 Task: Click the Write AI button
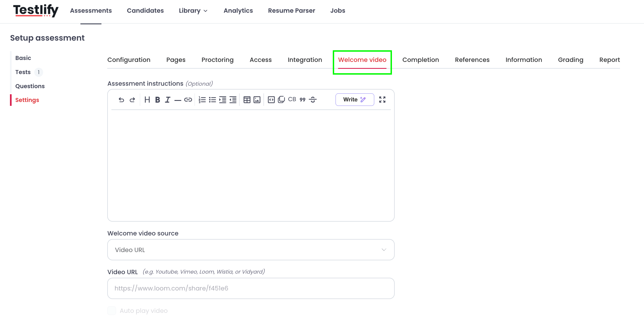(x=355, y=100)
